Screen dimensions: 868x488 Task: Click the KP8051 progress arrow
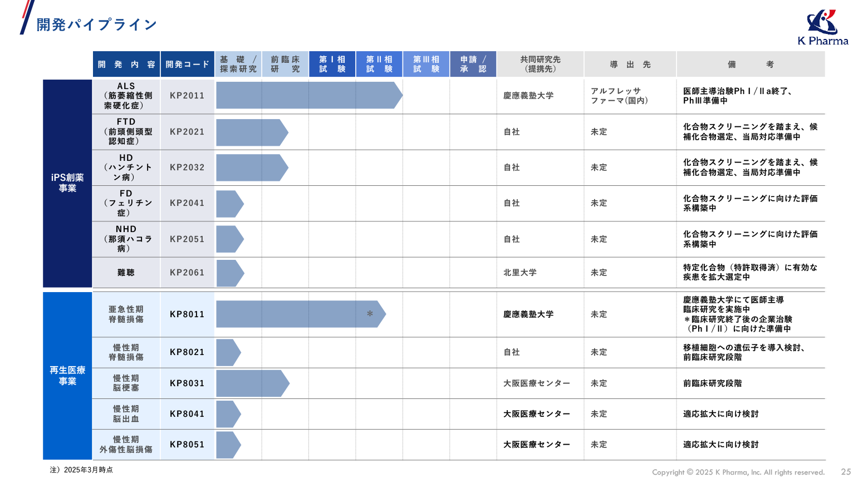[x=228, y=445]
